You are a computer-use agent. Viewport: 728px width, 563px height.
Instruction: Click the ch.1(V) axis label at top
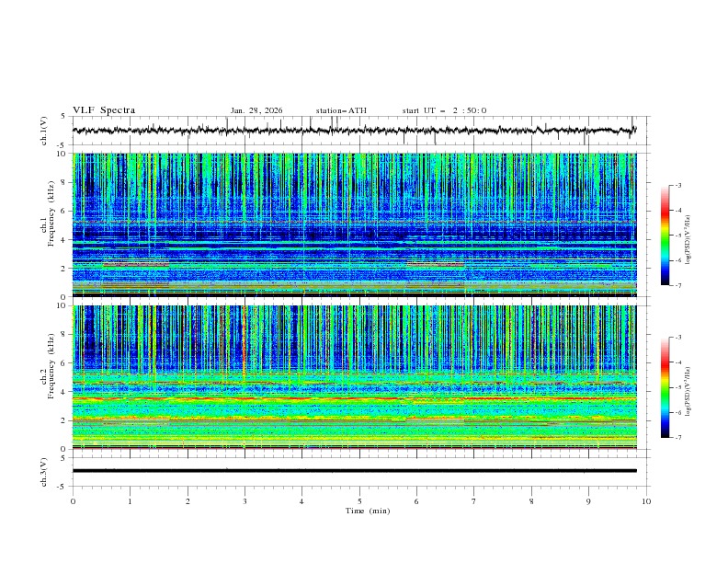44,131
